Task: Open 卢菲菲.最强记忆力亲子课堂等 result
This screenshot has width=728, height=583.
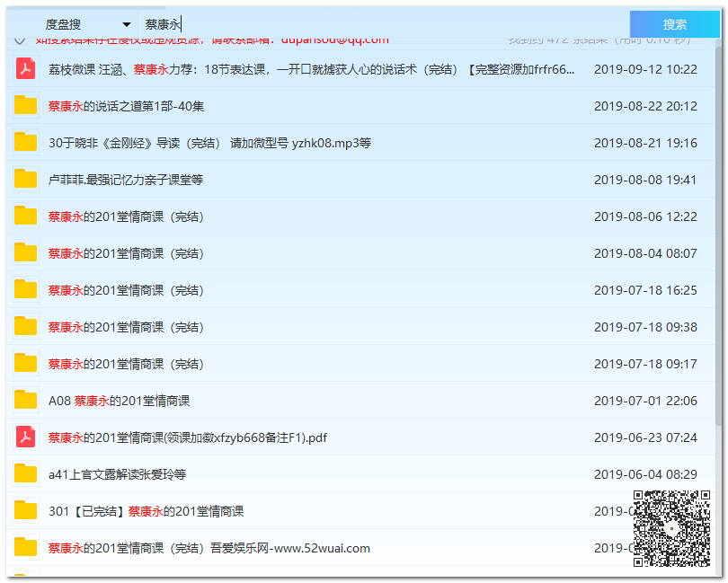Action: point(126,180)
